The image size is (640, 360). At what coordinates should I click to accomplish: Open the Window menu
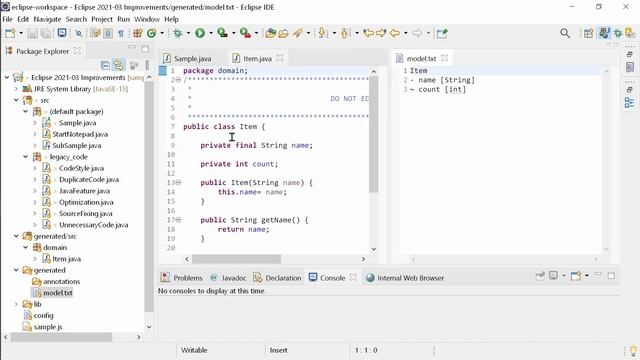pyautogui.click(x=147, y=19)
